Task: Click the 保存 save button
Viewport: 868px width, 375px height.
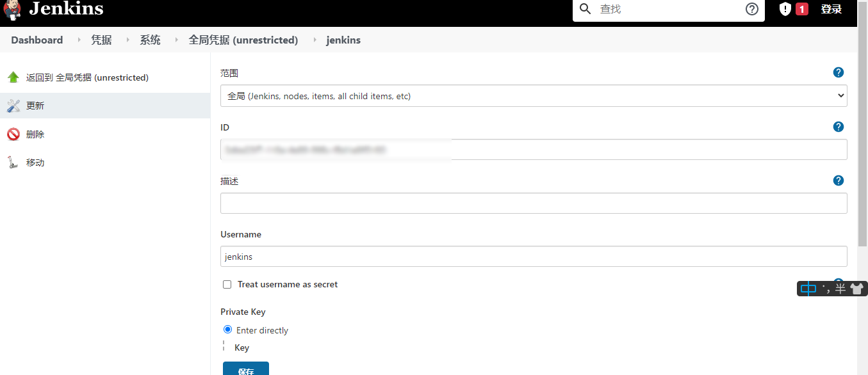Action: [246, 369]
